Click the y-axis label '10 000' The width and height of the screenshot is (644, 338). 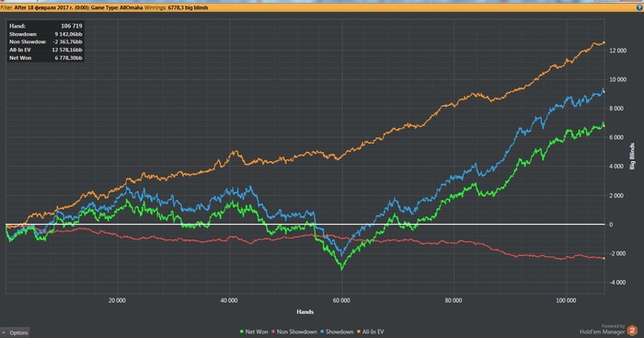click(x=618, y=79)
